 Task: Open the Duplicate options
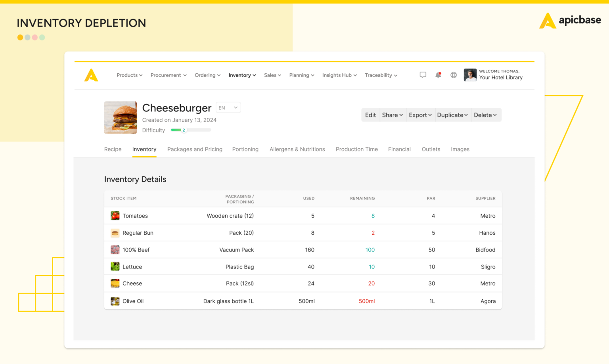point(452,115)
